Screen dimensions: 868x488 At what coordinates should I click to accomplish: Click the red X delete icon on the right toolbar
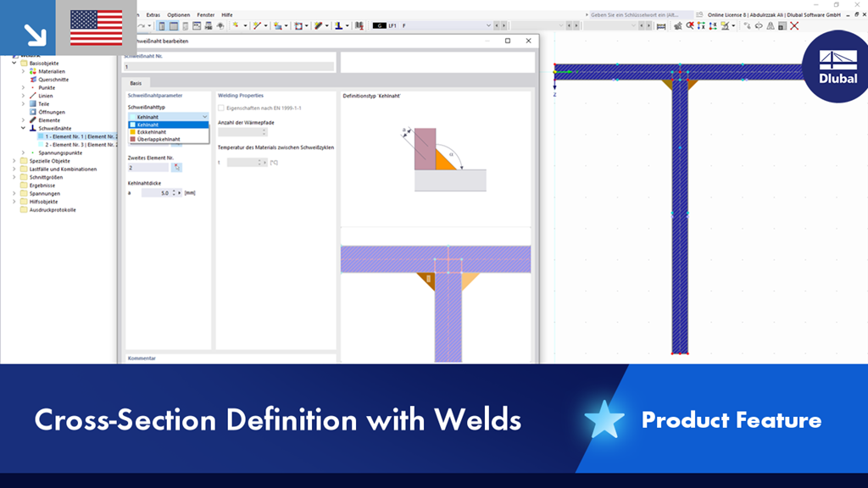pos(793,26)
